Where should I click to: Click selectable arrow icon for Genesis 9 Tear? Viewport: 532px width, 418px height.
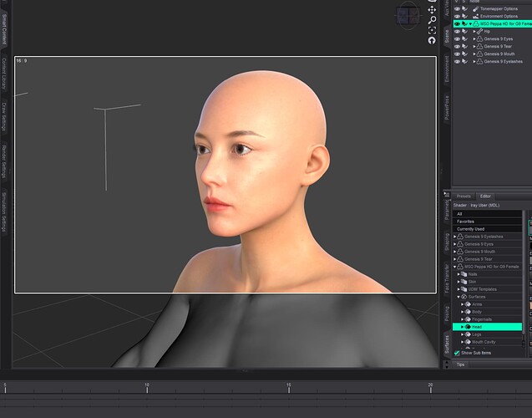pyautogui.click(x=465, y=46)
